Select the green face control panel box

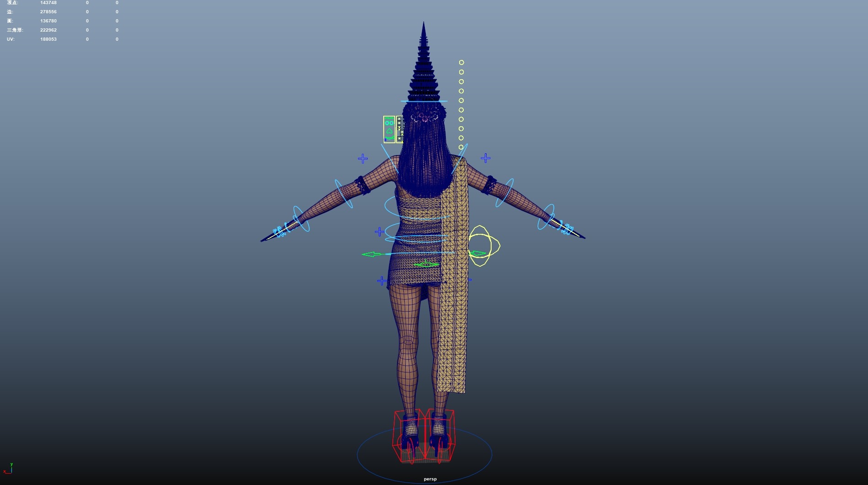pyautogui.click(x=389, y=129)
